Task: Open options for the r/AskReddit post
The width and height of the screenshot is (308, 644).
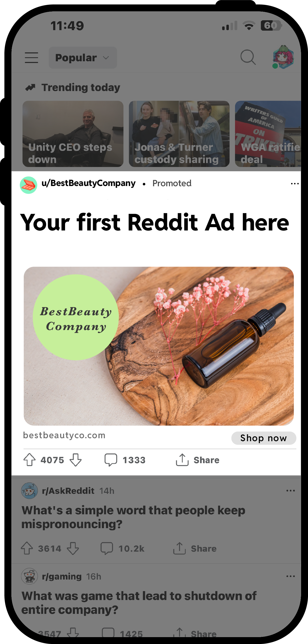Action: (x=290, y=491)
